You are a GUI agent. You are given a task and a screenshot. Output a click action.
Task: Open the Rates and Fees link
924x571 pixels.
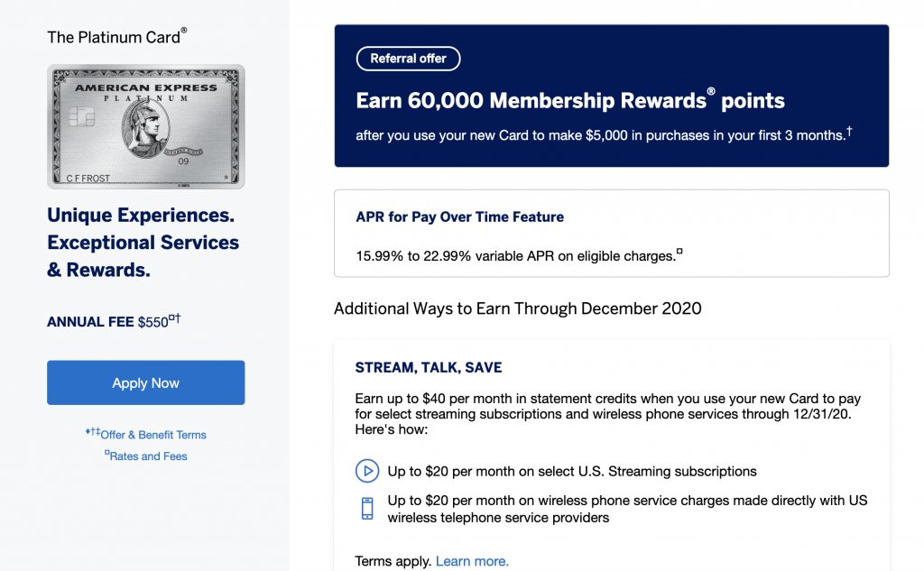pyautogui.click(x=148, y=456)
